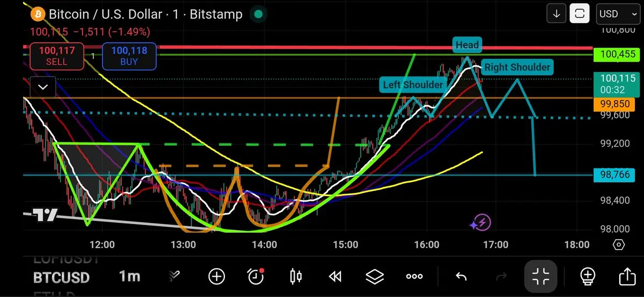This screenshot has width=644, height=297.
Task: Change chart type with candlestick icon
Action: [x=295, y=277]
